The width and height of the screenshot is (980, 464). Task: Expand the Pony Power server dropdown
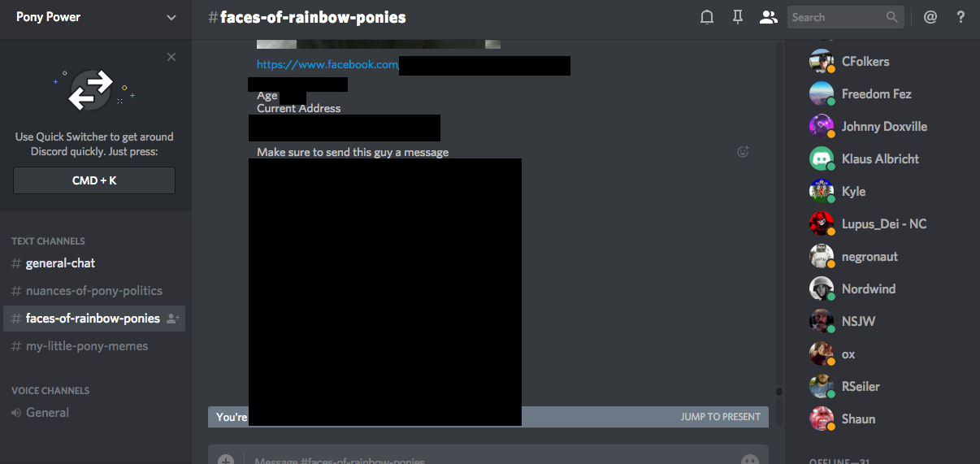[171, 17]
